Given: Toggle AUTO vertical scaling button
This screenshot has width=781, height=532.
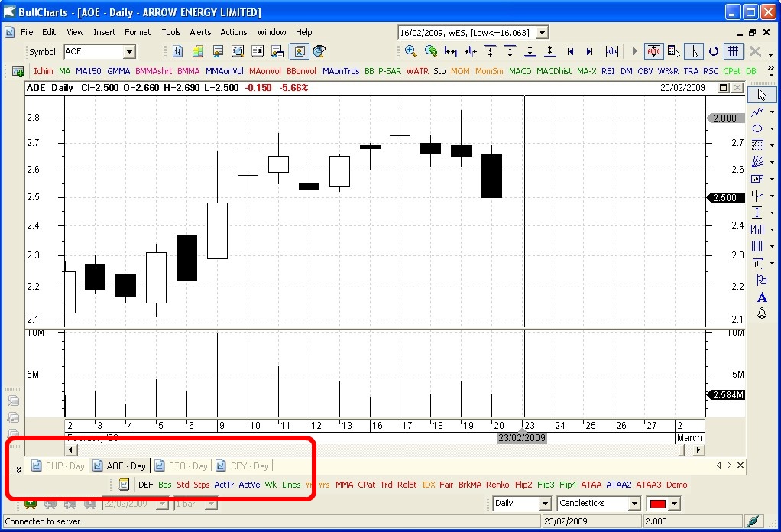Looking at the screenshot, I should (x=653, y=50).
